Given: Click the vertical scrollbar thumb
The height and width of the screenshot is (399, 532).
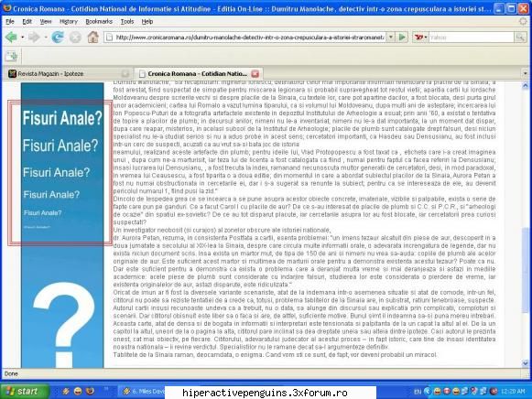Looking at the screenshot, I should click(526, 269).
